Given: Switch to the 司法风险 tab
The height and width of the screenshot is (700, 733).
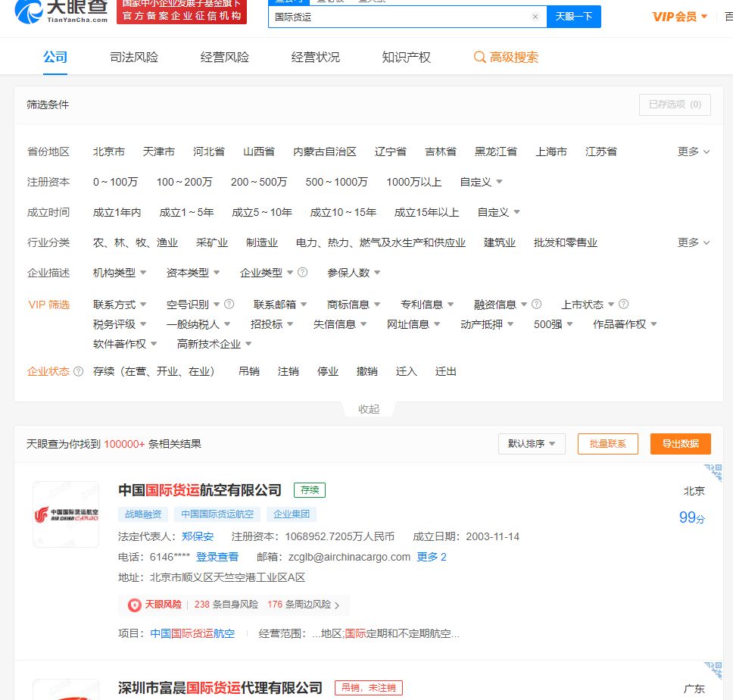Looking at the screenshot, I should pos(134,57).
